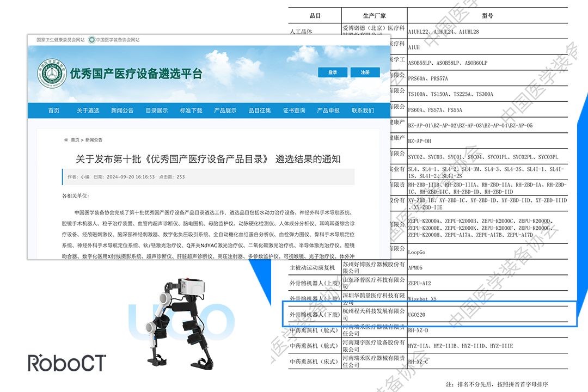Viewport: 588px width, 392px height.
Task: Open the 中国医学装备协会网站 link
Action: pos(118,40)
